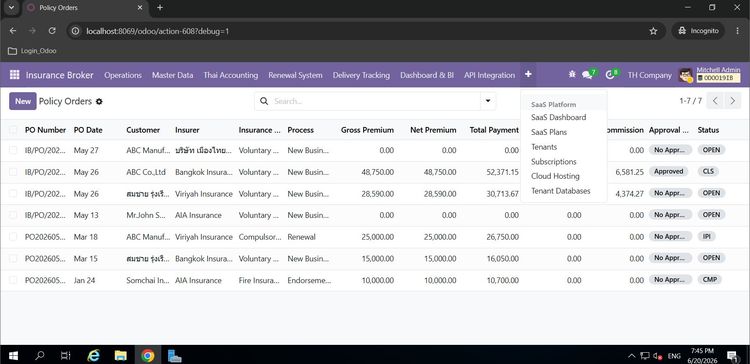
Task: Open the Master Data menu
Action: [x=173, y=75]
